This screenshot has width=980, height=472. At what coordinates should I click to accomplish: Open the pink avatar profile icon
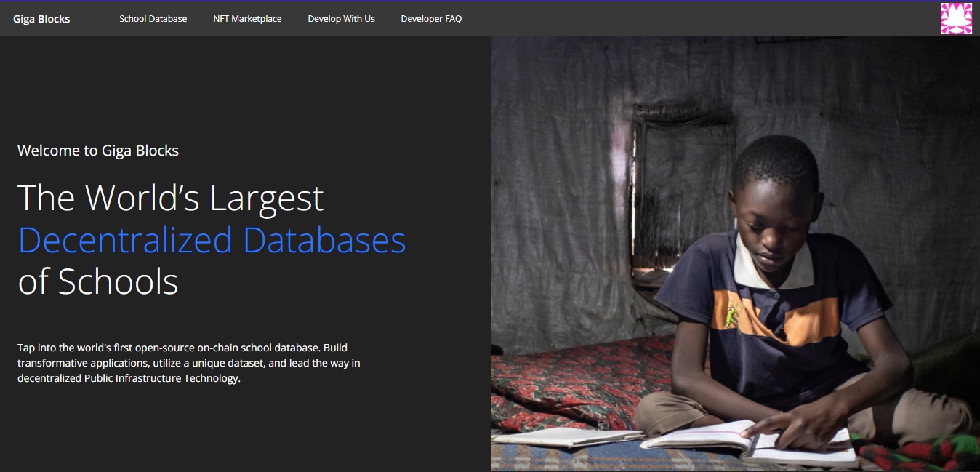coord(956,18)
